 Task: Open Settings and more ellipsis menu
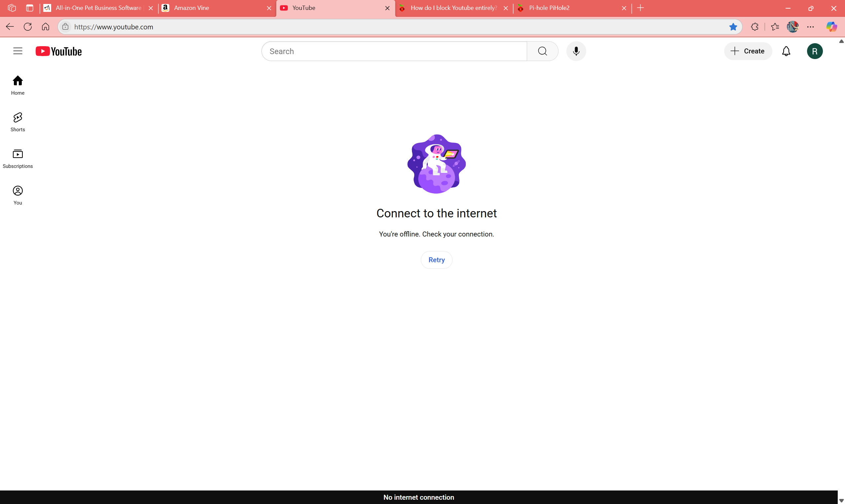(x=810, y=27)
